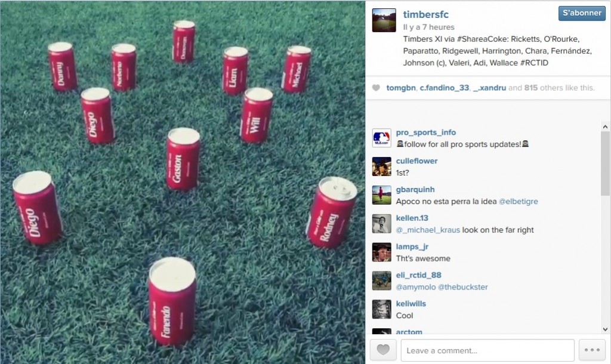Click the heart like button beside comment box
The width and height of the screenshot is (611, 364).
coord(383,350)
